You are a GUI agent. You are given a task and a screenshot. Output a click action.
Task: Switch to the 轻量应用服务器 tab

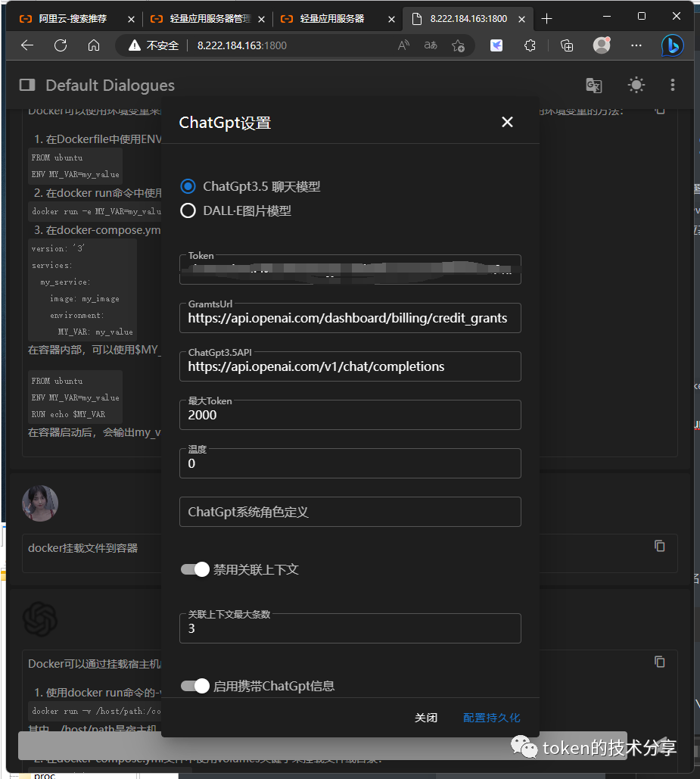click(331, 19)
